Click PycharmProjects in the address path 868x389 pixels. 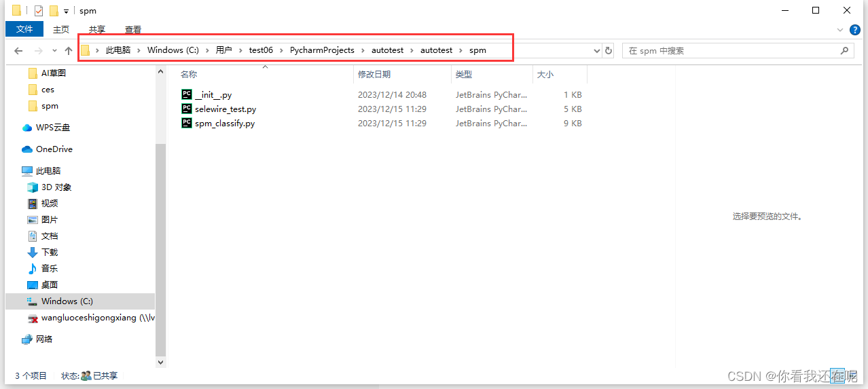(x=322, y=50)
